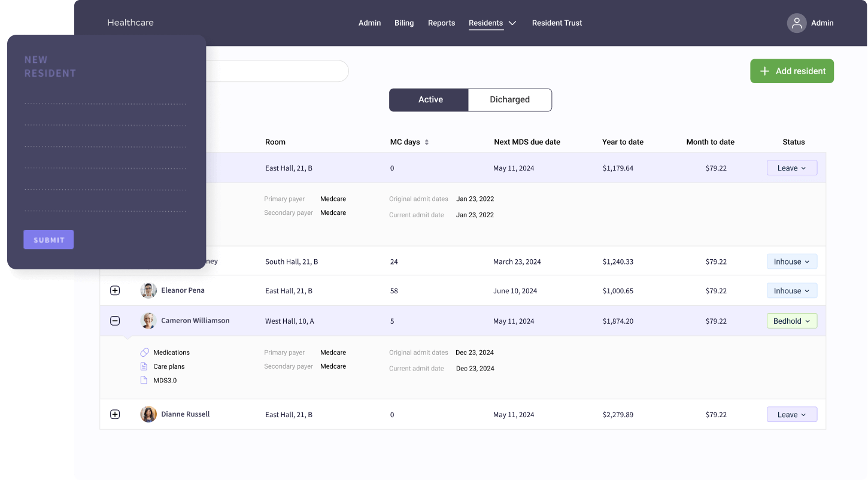The image size is (868, 480).
Task: Open the Reports menu item
Action: [x=441, y=23]
